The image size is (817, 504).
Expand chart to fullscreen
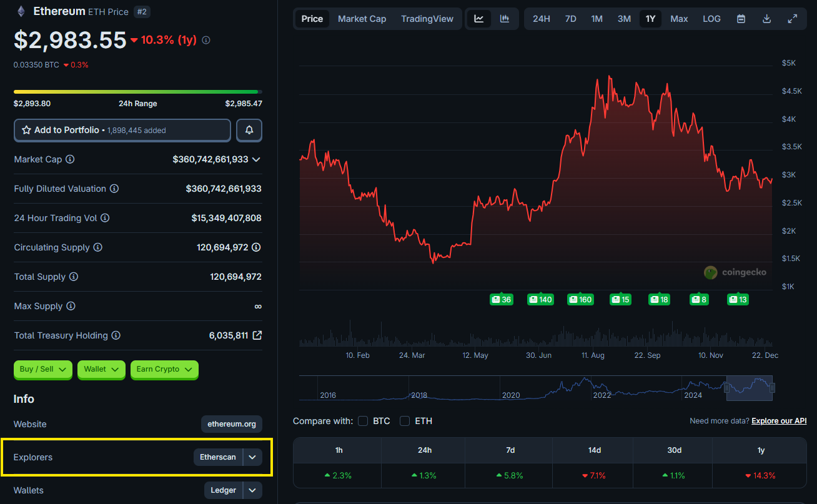tap(792, 19)
